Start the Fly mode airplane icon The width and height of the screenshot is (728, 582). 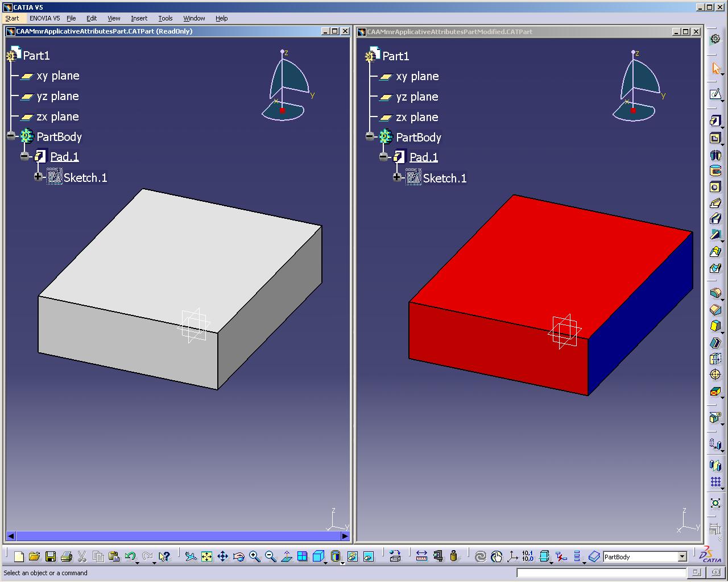[191, 556]
